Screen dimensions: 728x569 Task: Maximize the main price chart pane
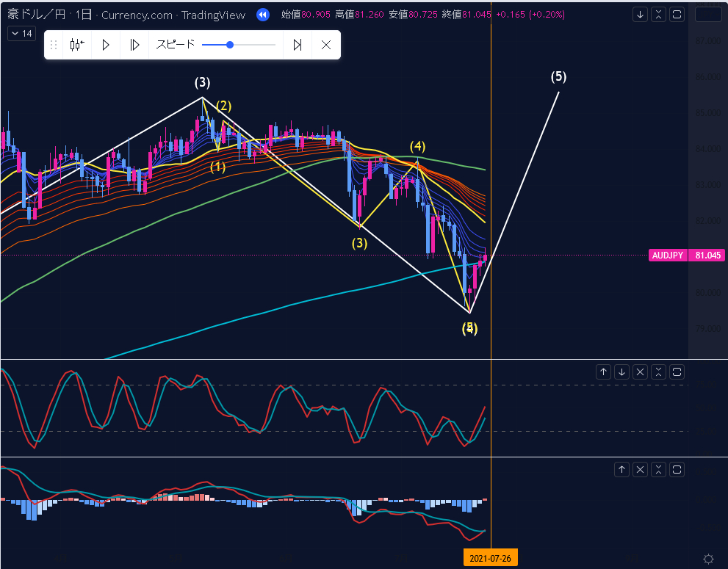coord(677,15)
